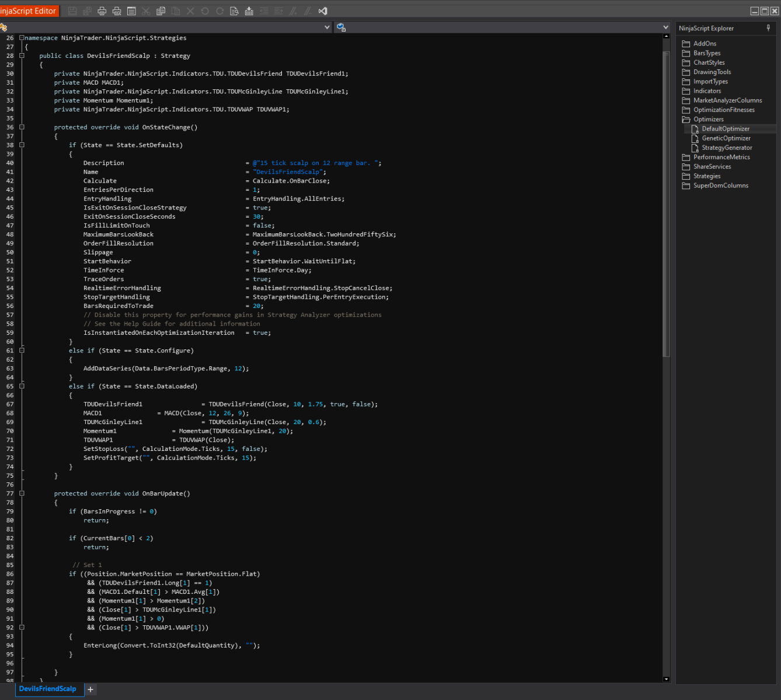Open the Strategies folder in the explorer
The width and height of the screenshot is (781, 700).
[x=706, y=176]
